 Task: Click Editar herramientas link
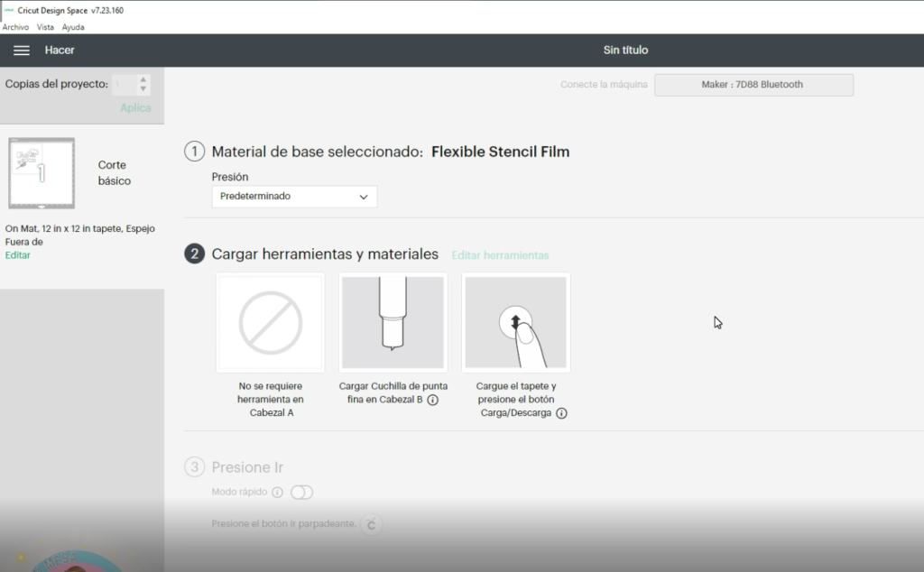coord(500,255)
